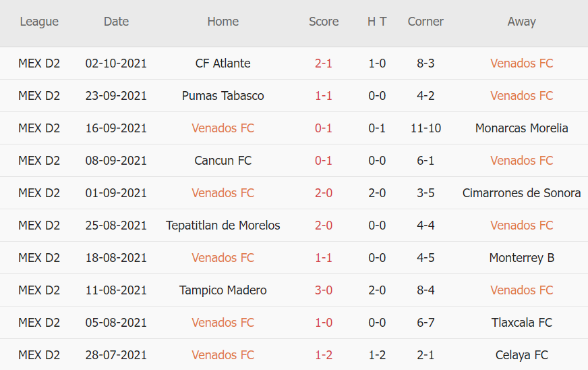Click Venados FC in 02-10-2021 row
The image size is (588, 370).
point(521,63)
